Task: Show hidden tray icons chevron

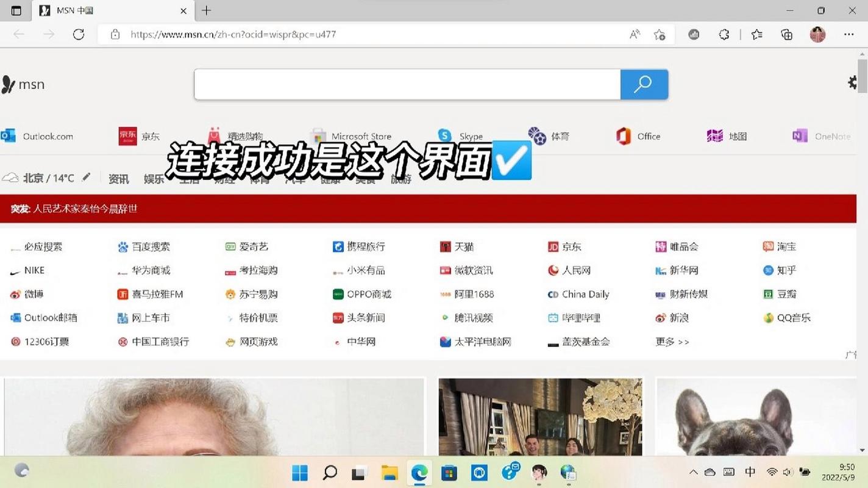Action: click(x=694, y=472)
